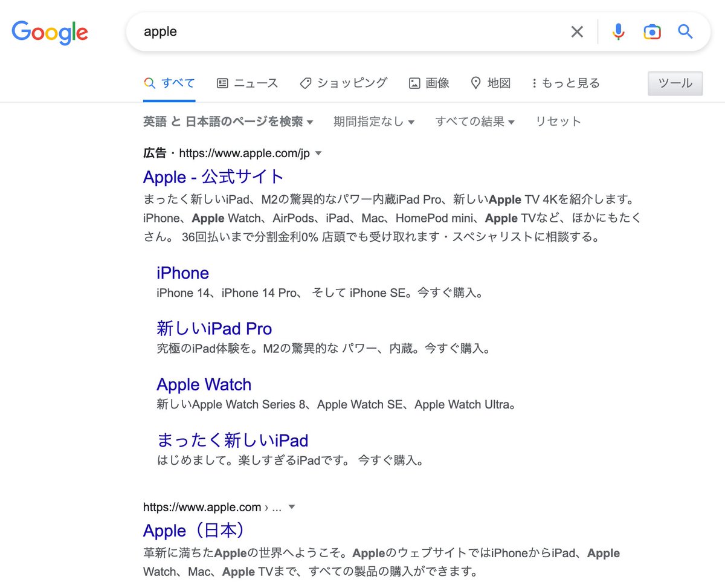Open the ad URL dropdown arrow
The height and width of the screenshot is (588, 725).
319,153
